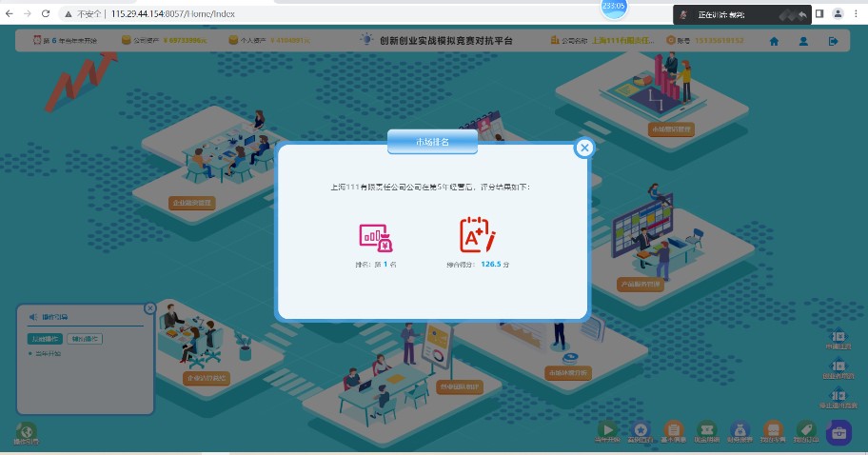Switch to the second guide panel tab

[x=85, y=339]
